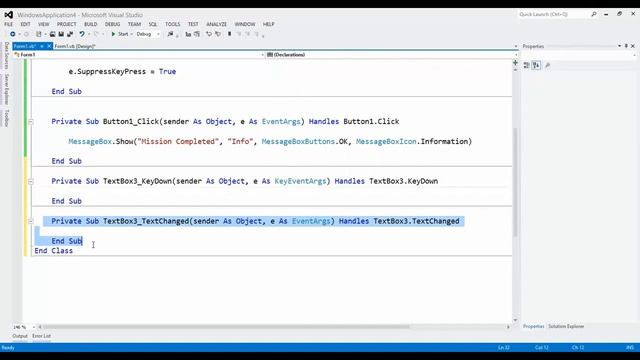Click the Property Pages wrench icon
This screenshot has width=640, height=360.
(x=548, y=65)
